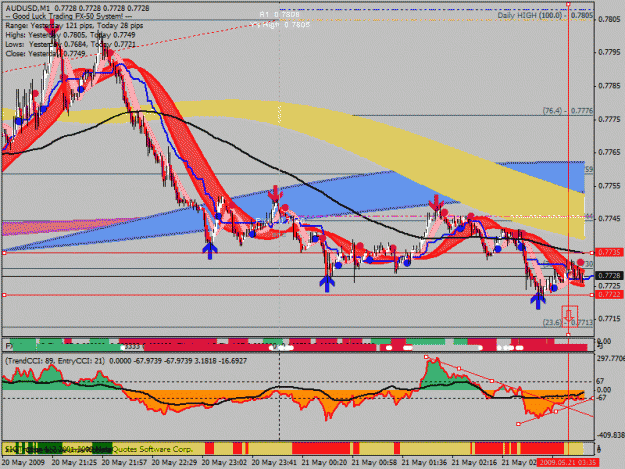The height and width of the screenshot is (469, 625).
Task: Click the red 0.7735 price label
Action: coord(609,253)
